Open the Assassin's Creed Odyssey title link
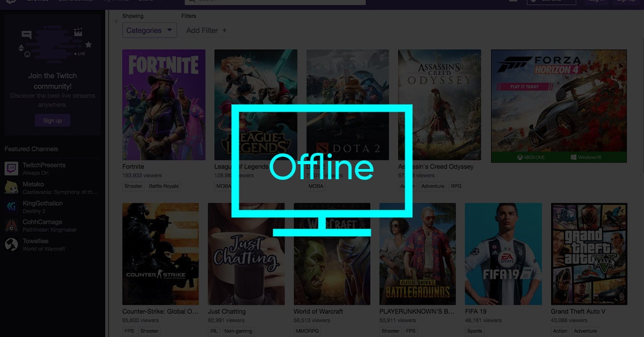 click(x=436, y=167)
